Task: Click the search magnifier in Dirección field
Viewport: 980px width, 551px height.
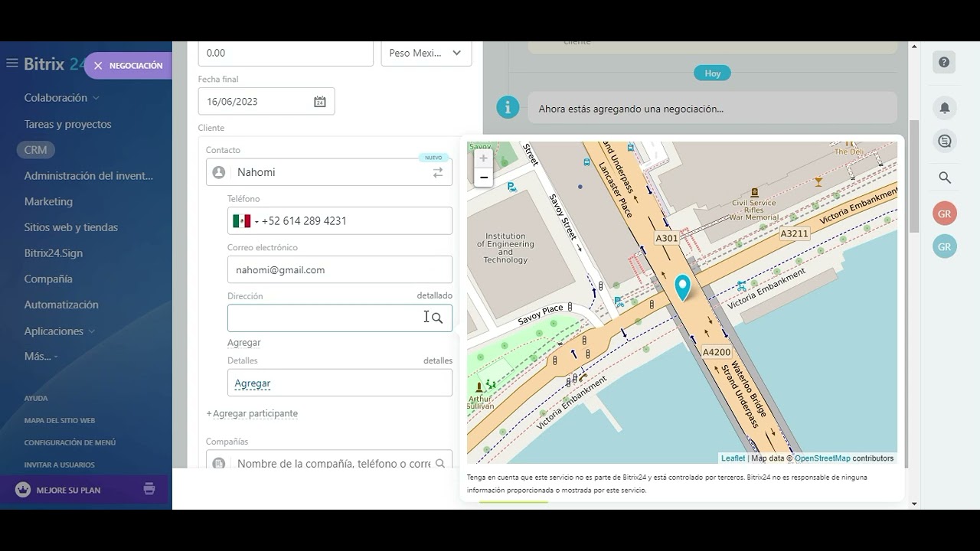Action: coord(437,318)
